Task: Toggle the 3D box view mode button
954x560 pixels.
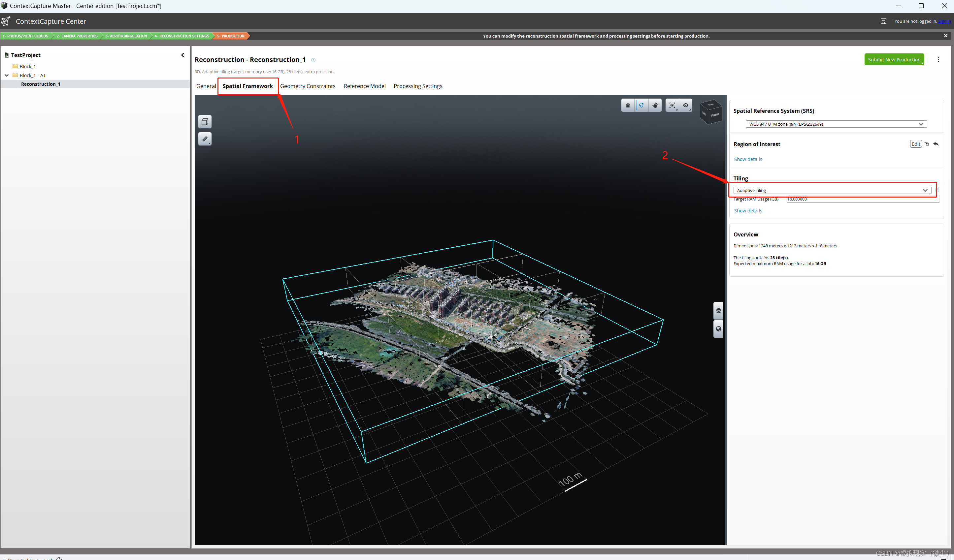Action: 205,121
